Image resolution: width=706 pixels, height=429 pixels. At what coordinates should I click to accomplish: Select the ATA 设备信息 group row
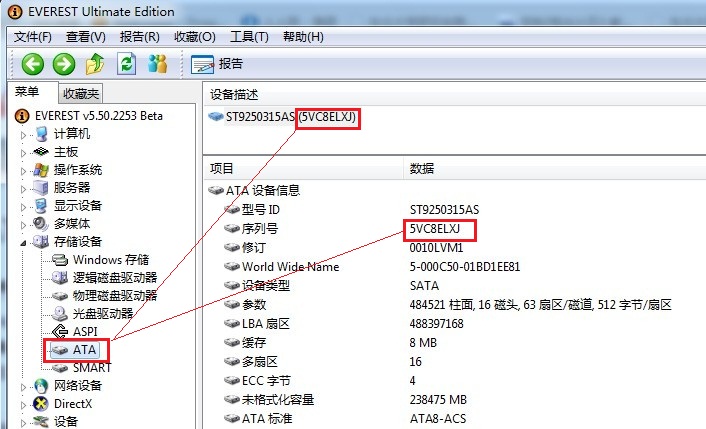[x=262, y=190]
